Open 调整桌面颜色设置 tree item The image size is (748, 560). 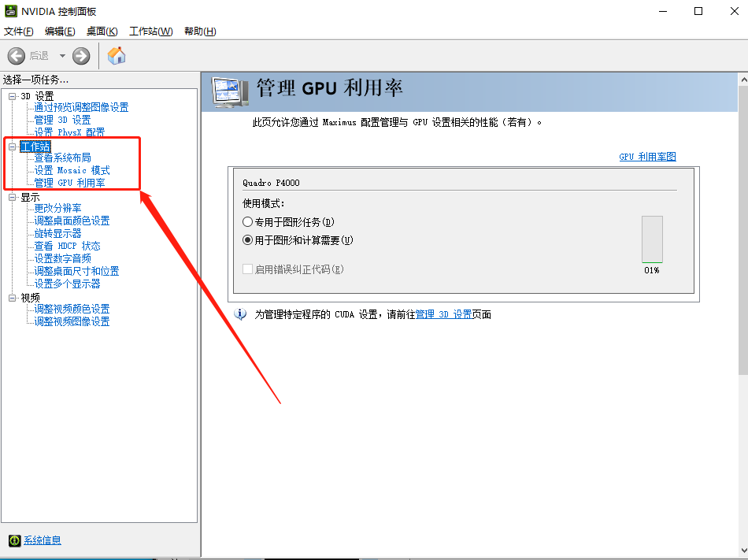tap(72, 221)
